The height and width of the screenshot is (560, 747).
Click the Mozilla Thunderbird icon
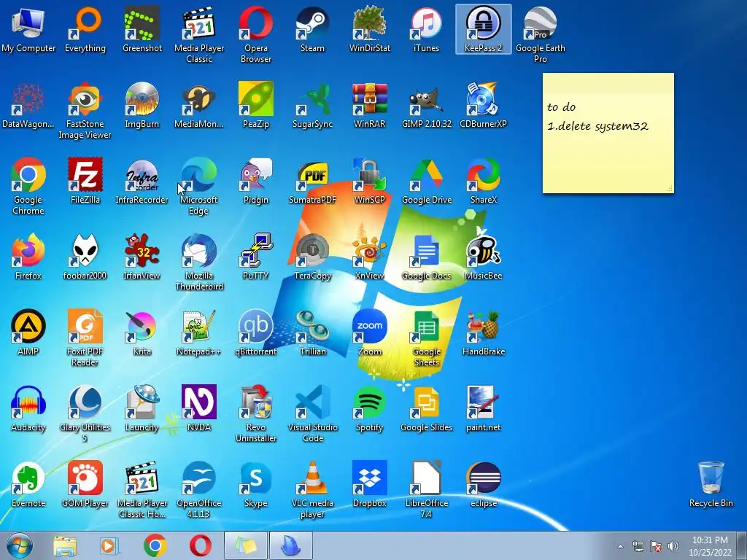[198, 262]
